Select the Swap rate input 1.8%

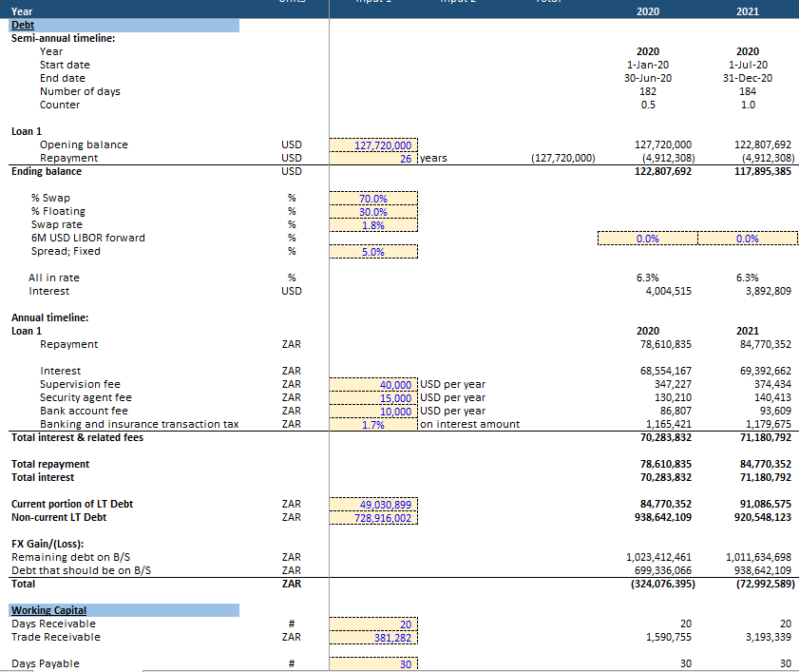tap(373, 225)
